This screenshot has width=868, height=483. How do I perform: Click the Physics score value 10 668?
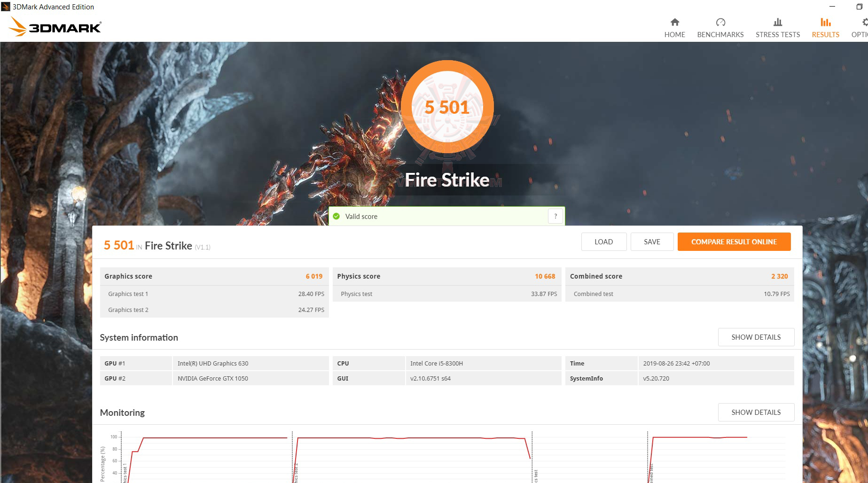(x=545, y=276)
